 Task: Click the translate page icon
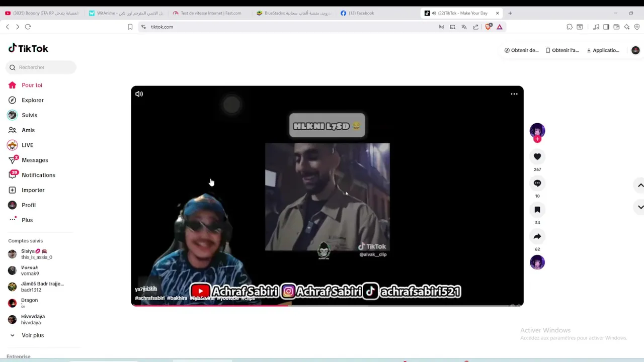coord(464,27)
